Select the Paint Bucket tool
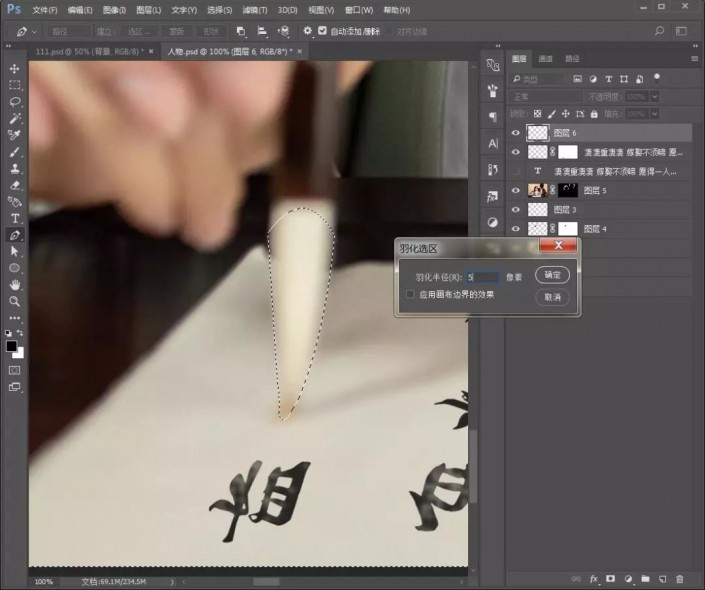Viewport: 705px width, 590px height. coord(14,201)
